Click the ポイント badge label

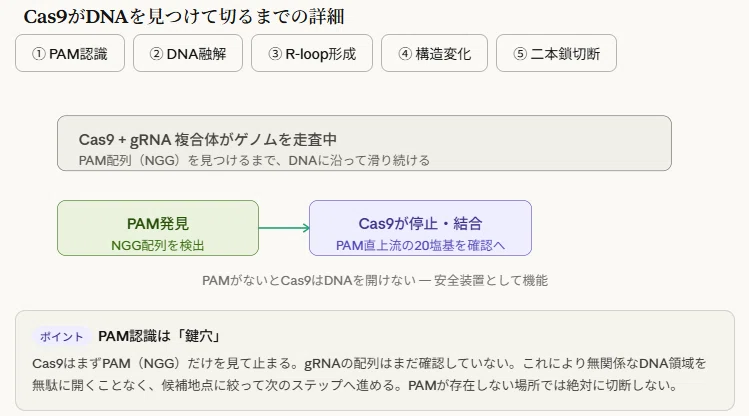tap(62, 336)
